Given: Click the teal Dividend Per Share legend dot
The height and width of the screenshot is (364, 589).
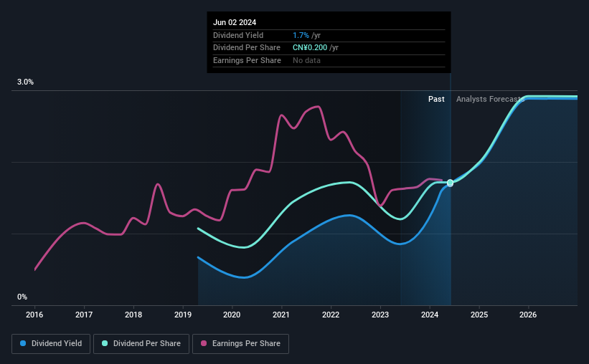Looking at the screenshot, I should pos(105,343).
